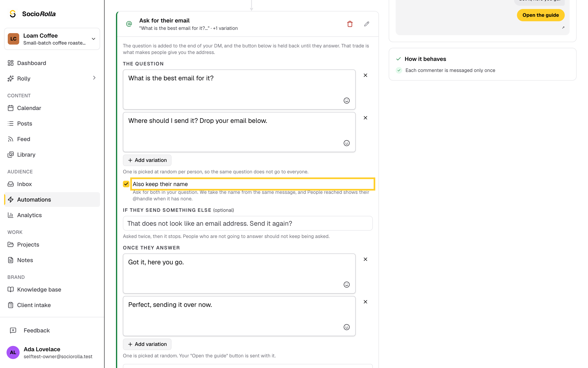Click the "How it behaves" heading

[425, 59]
